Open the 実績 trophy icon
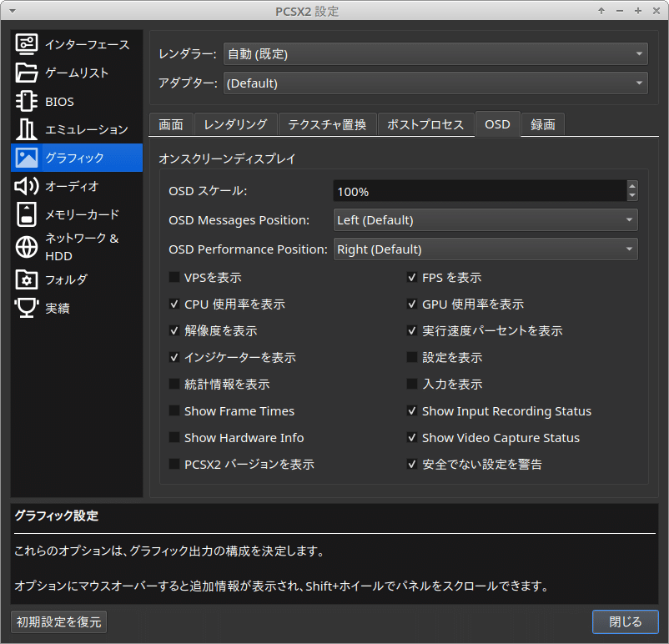The image size is (669, 644). pyautogui.click(x=27, y=308)
